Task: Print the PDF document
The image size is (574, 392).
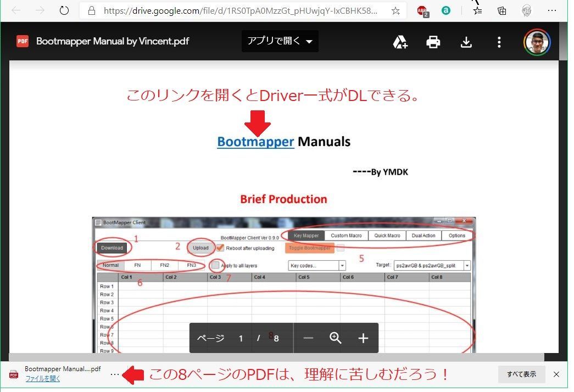Action: [x=433, y=42]
